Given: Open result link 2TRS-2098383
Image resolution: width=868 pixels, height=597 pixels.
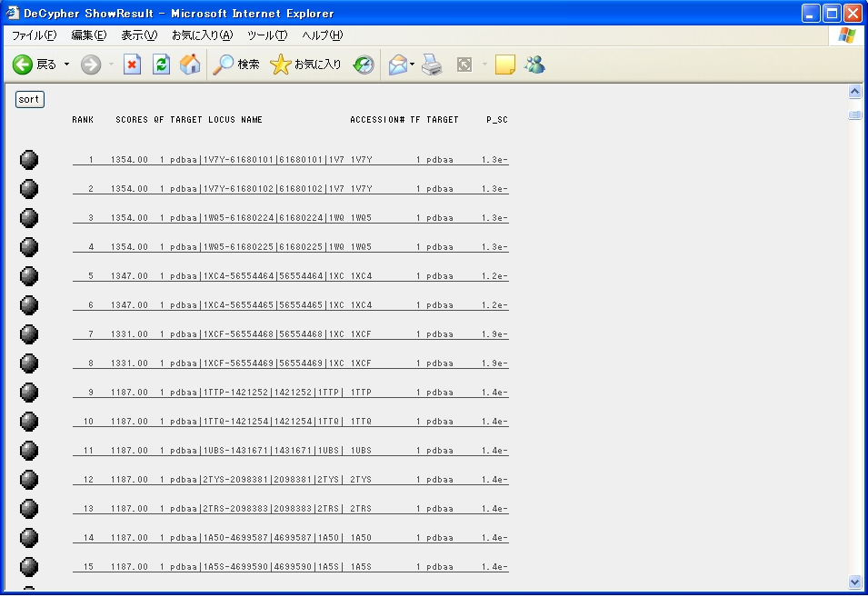Looking at the screenshot, I should 290,509.
